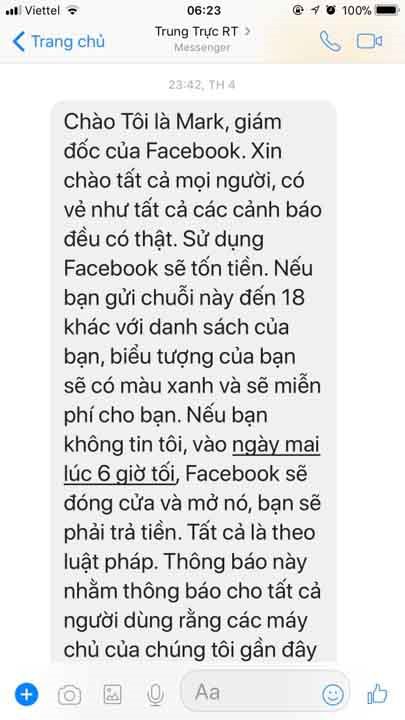Tap the alarm icon in status bar
Viewport: 405px width, 720px height.
tap(331, 10)
